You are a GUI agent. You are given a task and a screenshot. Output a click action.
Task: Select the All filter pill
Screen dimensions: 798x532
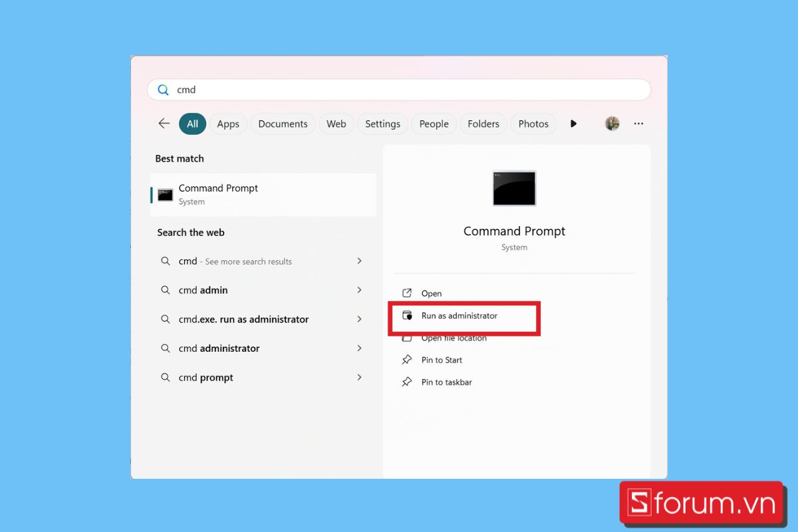click(x=192, y=124)
